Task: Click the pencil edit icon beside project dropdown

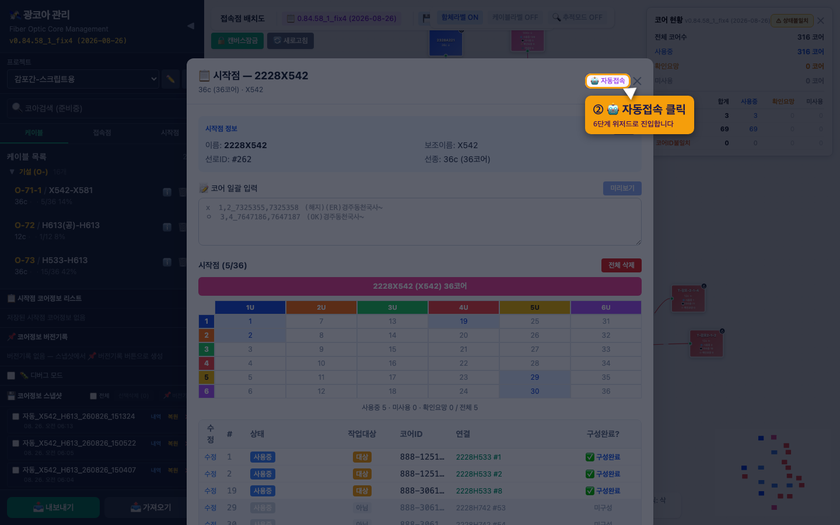Action: (x=170, y=79)
